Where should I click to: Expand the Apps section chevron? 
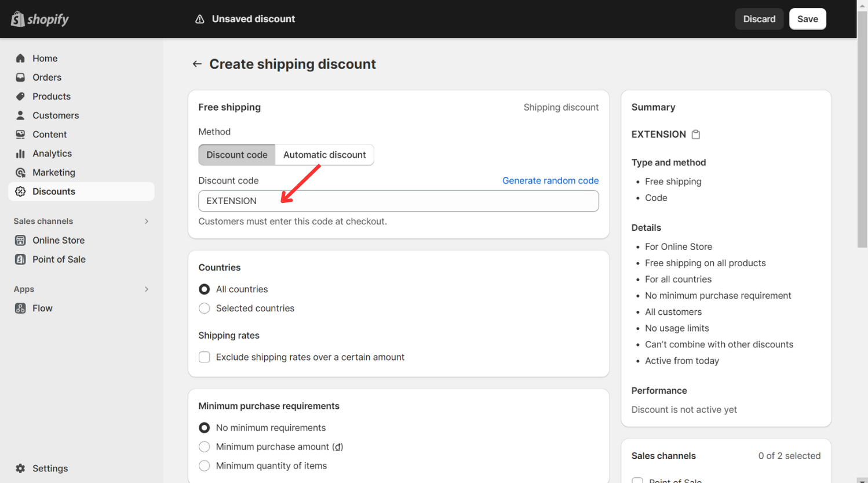[147, 289]
